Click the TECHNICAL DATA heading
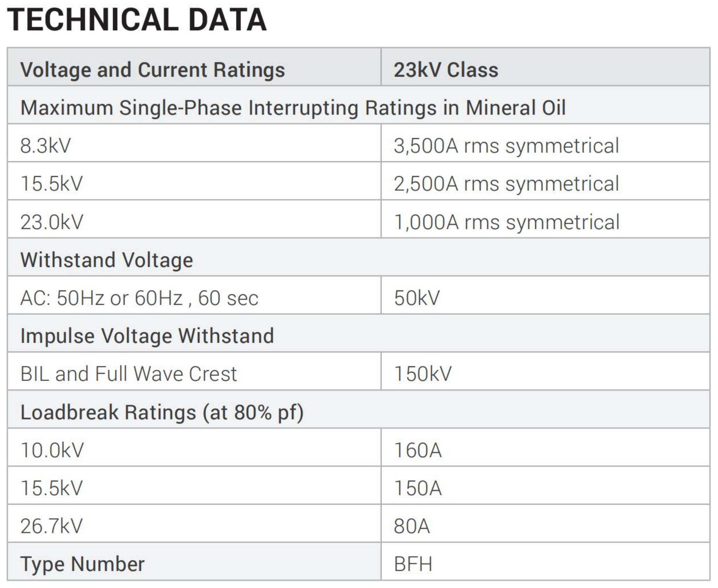 [136, 20]
